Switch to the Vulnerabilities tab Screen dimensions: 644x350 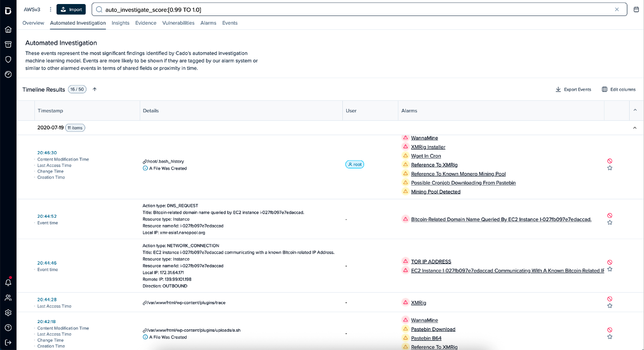tap(177, 23)
